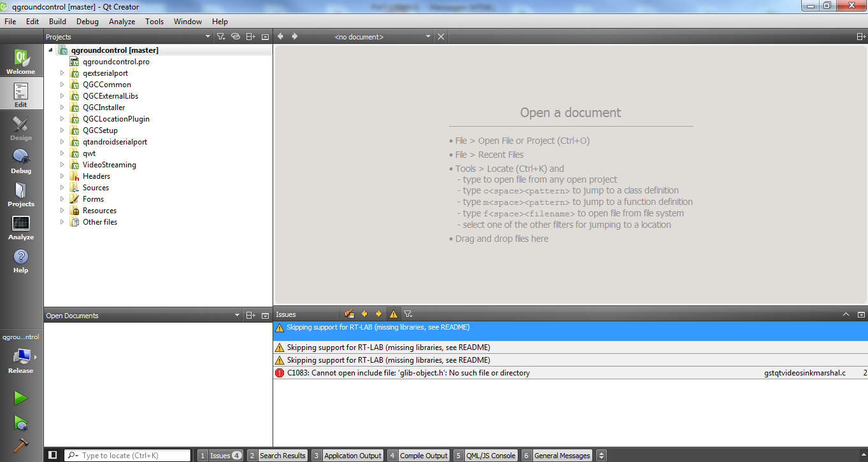The width and height of the screenshot is (868, 462).
Task: Open Analyze mode
Action: coord(21,227)
